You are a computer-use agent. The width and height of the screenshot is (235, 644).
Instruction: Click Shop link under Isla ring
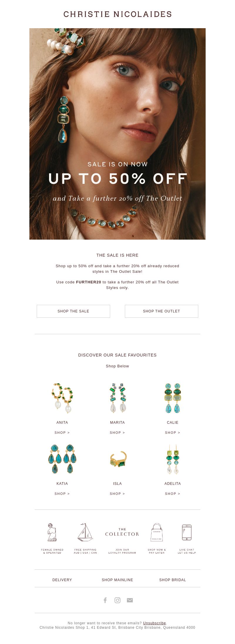(117, 494)
